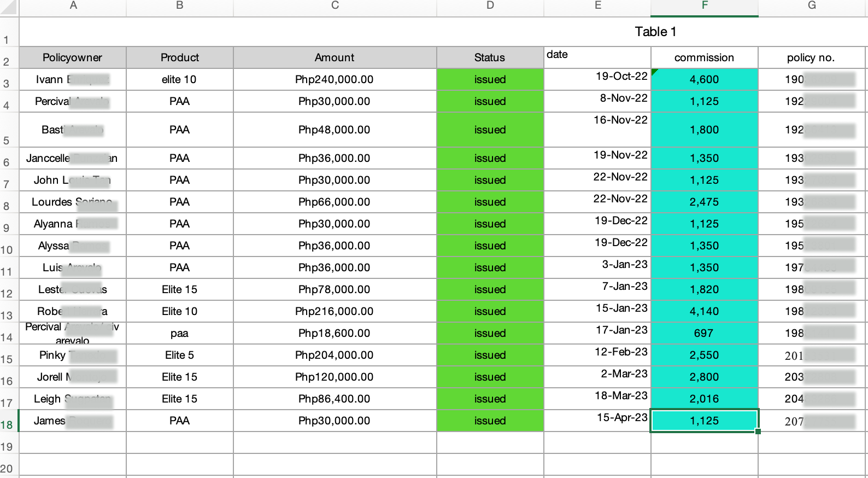Click the green error indicator in the 4,600 cell
Viewport: 868px width, 478px height.
[x=655, y=72]
